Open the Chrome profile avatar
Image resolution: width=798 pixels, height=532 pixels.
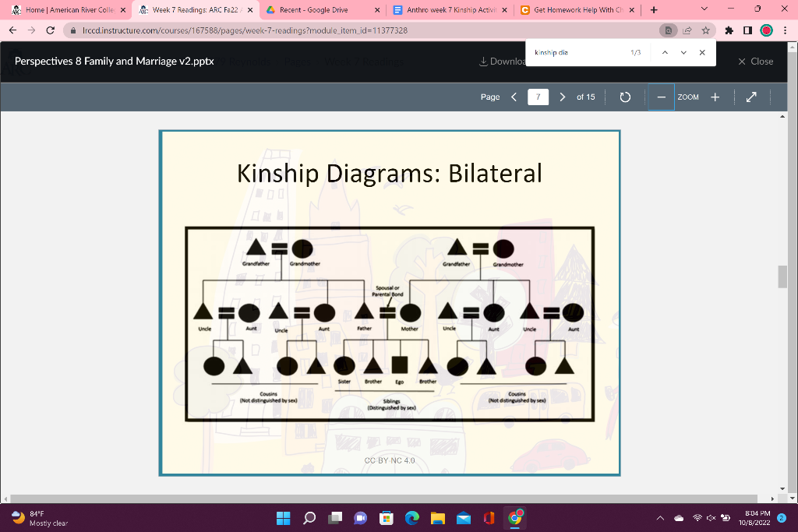click(x=764, y=30)
